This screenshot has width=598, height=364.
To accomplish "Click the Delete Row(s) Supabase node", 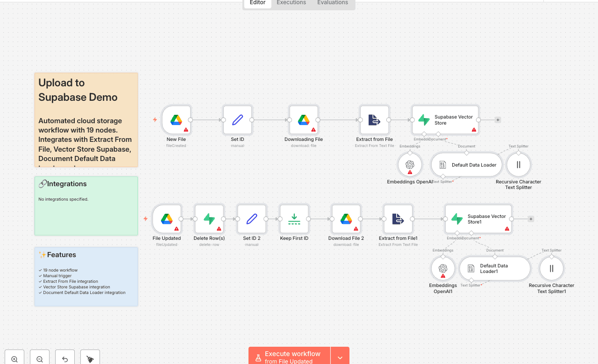I will coord(209,219).
